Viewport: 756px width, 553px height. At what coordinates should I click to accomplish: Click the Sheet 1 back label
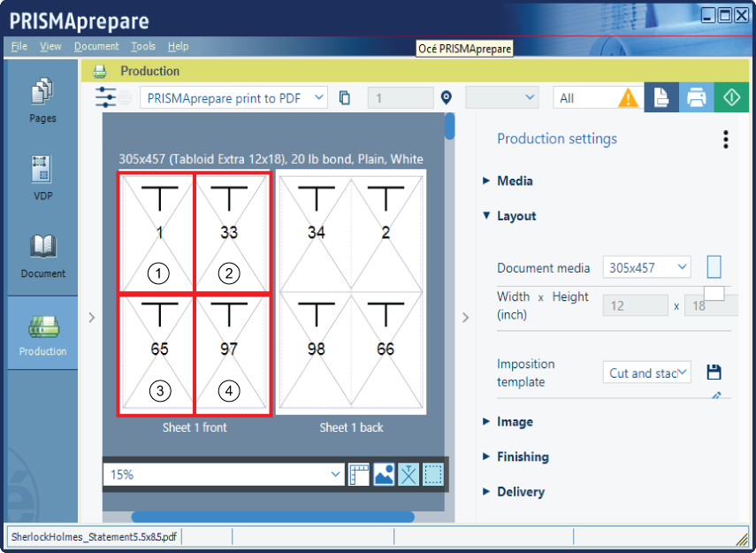[x=352, y=427]
